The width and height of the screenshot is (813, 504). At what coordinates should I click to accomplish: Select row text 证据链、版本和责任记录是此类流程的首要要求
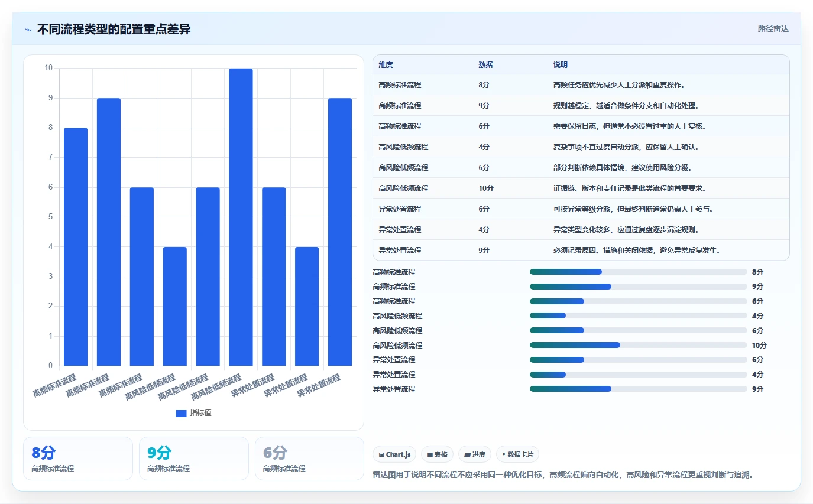(630, 188)
